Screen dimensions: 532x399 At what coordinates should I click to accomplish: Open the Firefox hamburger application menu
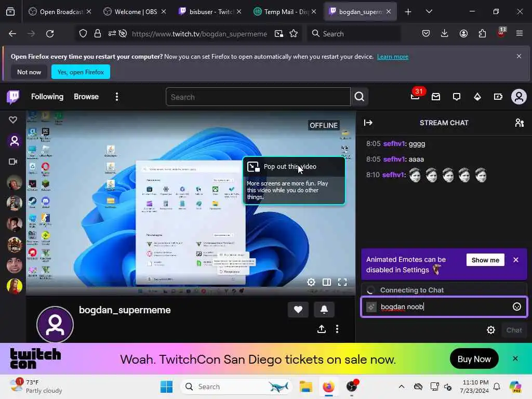tap(520, 34)
